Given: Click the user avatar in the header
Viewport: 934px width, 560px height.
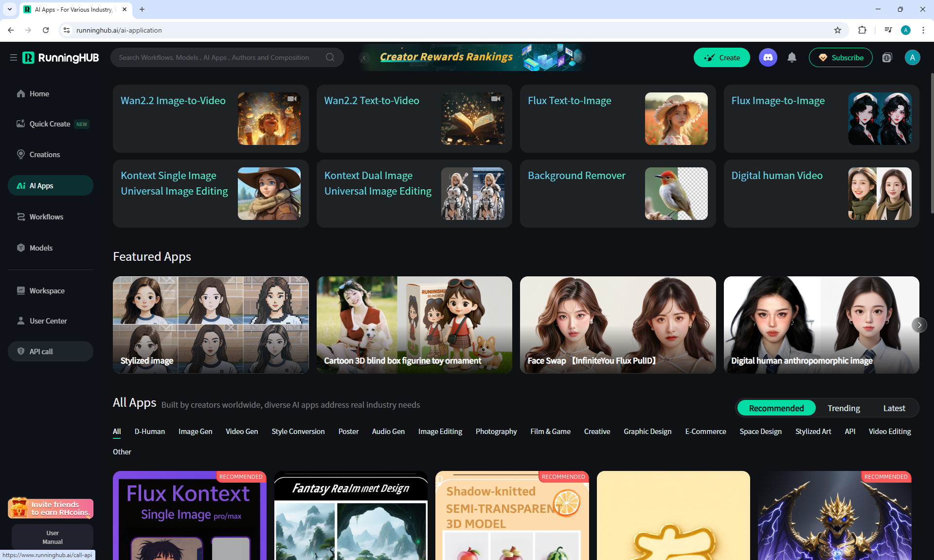Looking at the screenshot, I should pos(912,57).
